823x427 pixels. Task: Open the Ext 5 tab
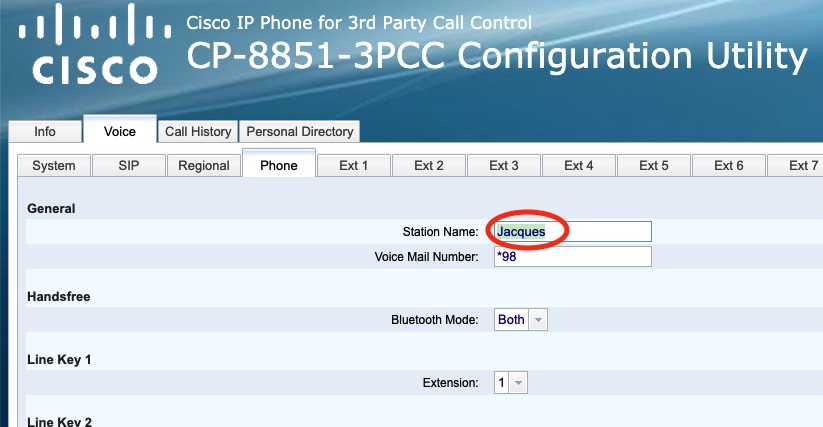(x=654, y=165)
